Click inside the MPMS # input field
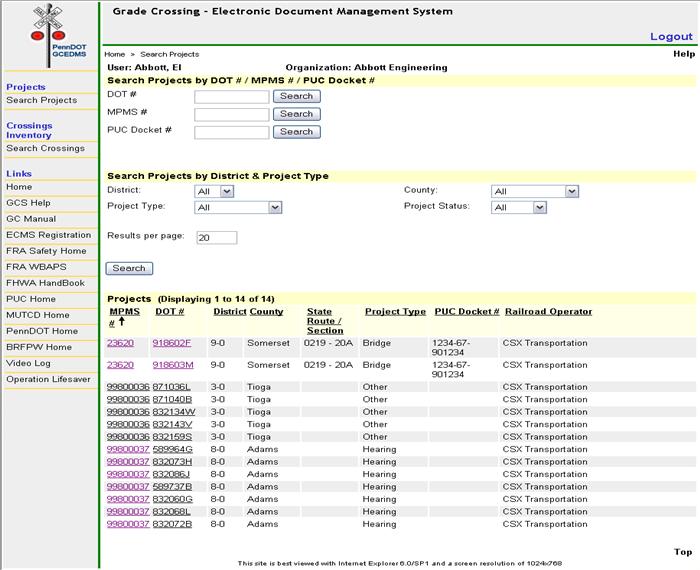700x570 pixels. click(231, 114)
